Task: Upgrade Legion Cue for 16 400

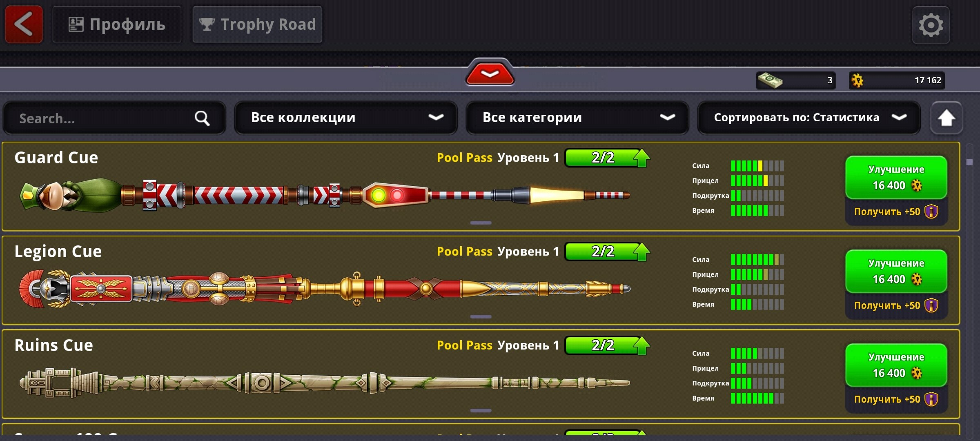Action: 896,272
